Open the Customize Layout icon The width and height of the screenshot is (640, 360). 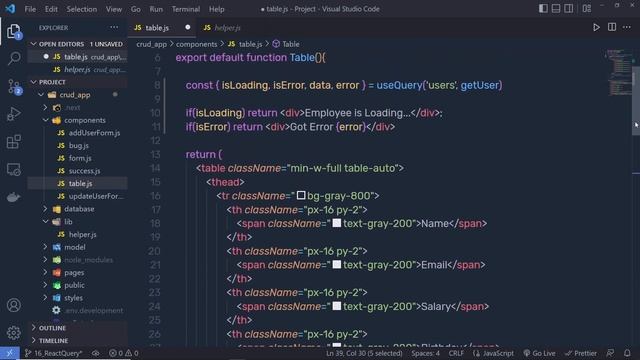click(587, 9)
